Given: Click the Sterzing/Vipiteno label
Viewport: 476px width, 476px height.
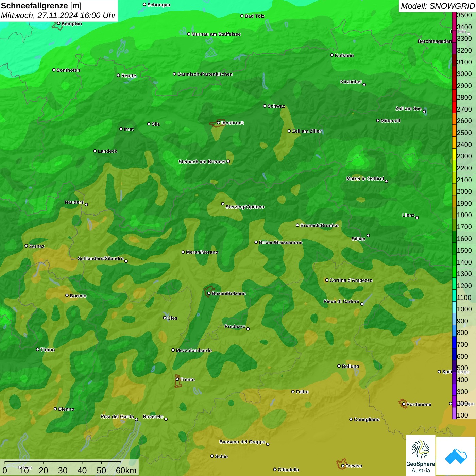Looking at the screenshot, I should point(245,207).
